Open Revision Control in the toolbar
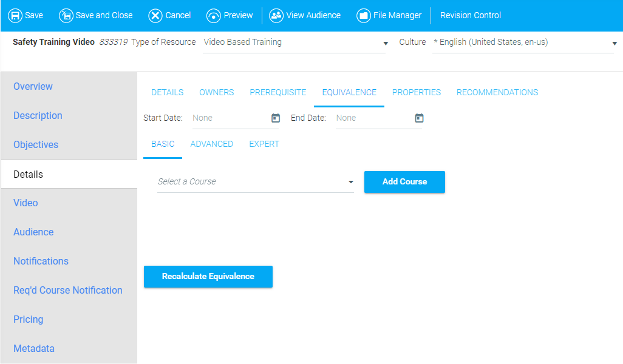 click(471, 16)
